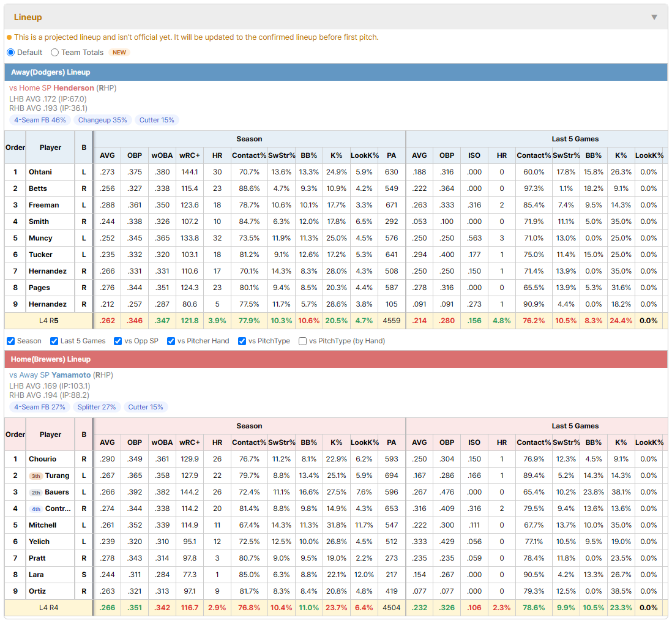The image size is (672, 623).
Task: Click the L4 R5 totals row label
Action: point(48,321)
